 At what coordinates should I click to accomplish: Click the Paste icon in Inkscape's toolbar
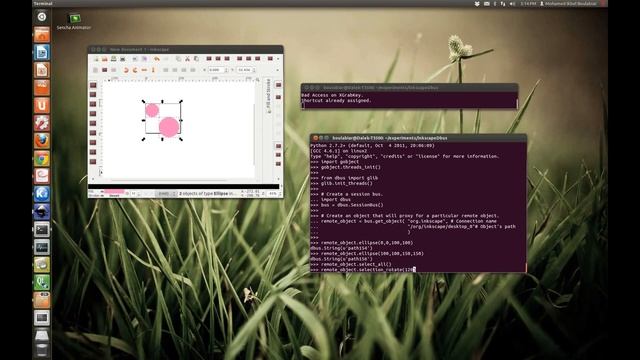(196, 59)
